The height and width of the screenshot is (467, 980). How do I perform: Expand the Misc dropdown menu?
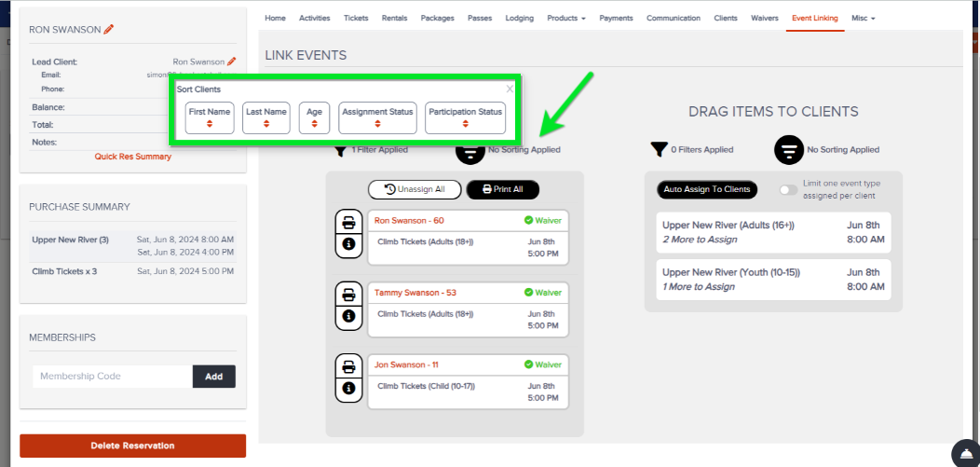(x=864, y=18)
